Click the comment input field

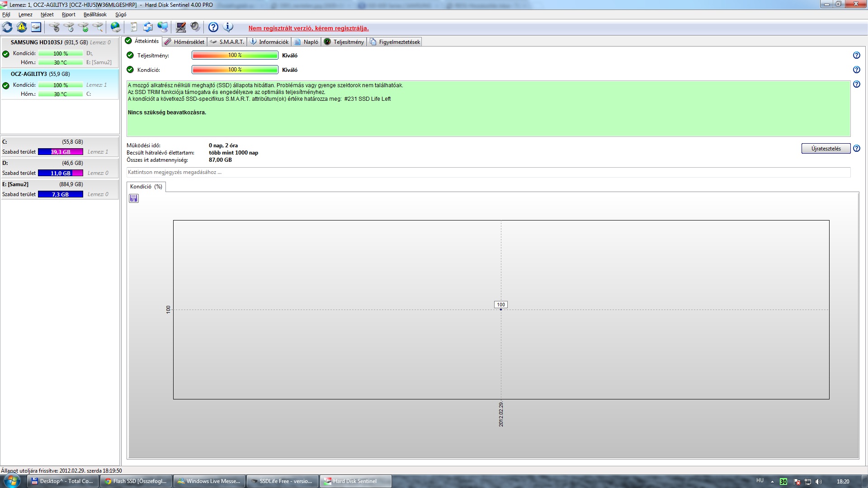click(488, 172)
